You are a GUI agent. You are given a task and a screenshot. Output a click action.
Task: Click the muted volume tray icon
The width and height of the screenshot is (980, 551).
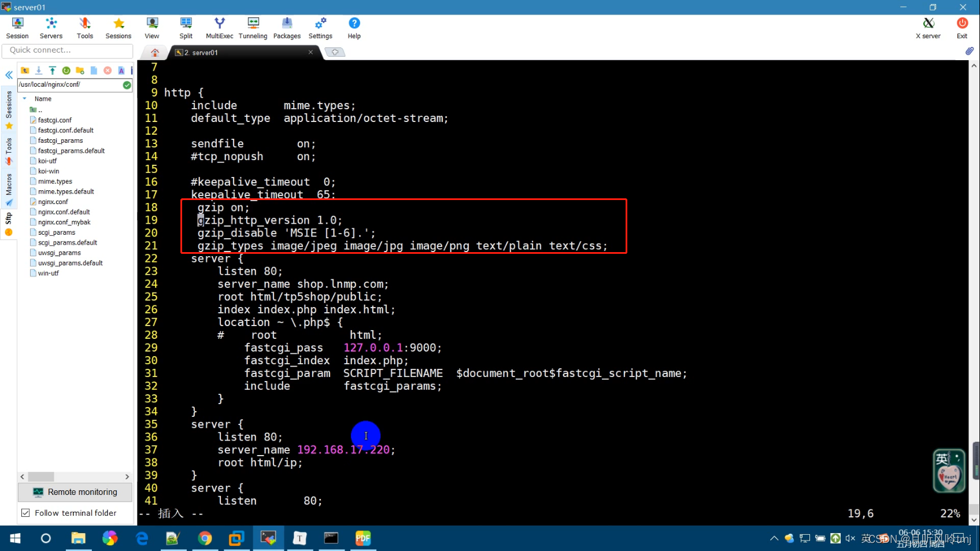click(850, 538)
